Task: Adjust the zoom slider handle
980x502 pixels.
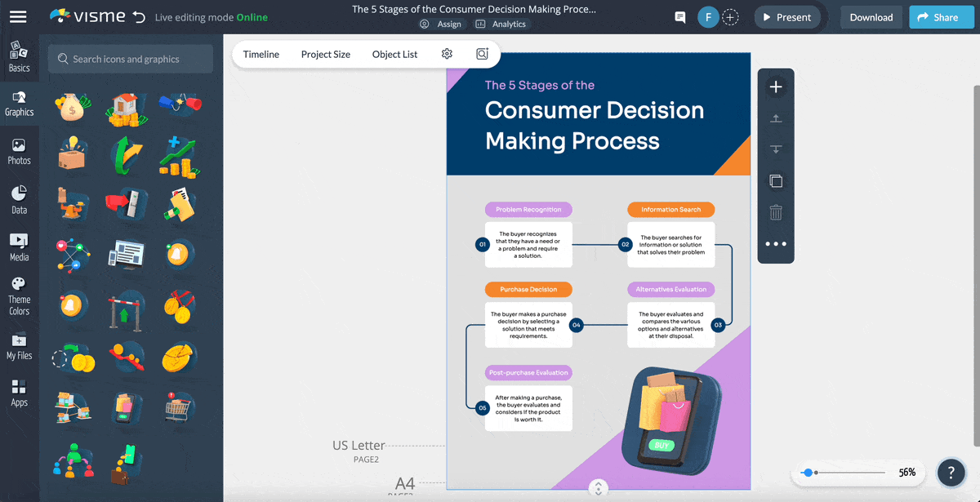Action: pos(808,473)
